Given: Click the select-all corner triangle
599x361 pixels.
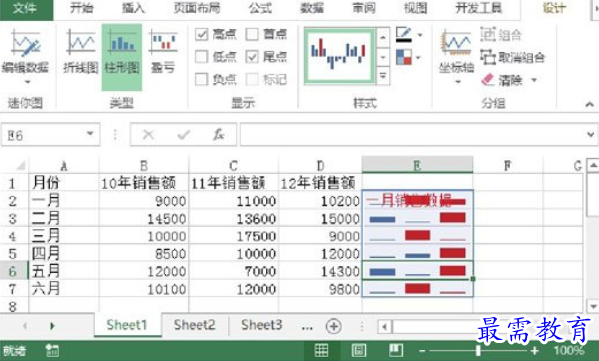Looking at the screenshot, I should pyautogui.click(x=20, y=165).
